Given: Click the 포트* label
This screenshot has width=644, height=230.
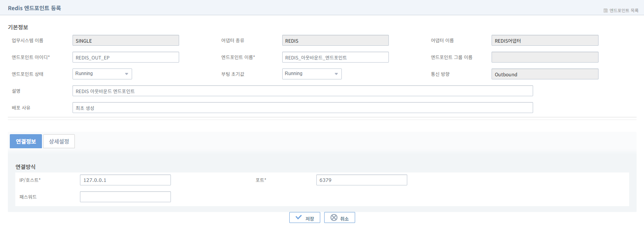Looking at the screenshot, I should (x=261, y=180).
